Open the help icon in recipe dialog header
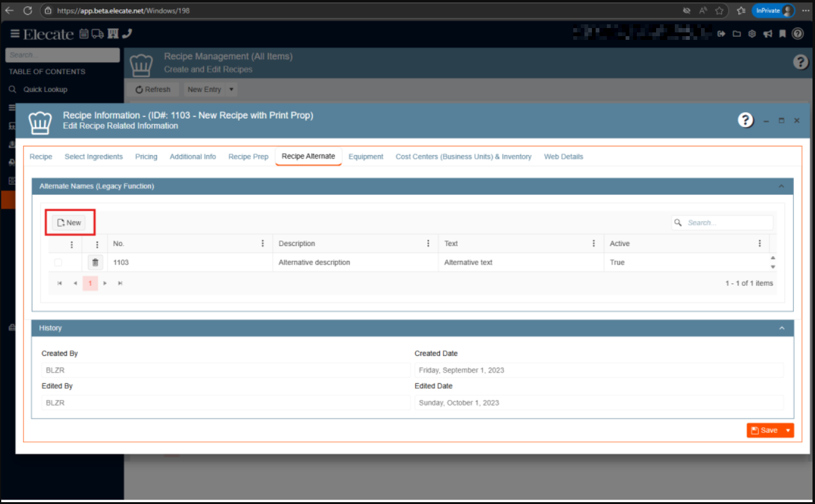The height and width of the screenshot is (504, 815). pos(745,120)
